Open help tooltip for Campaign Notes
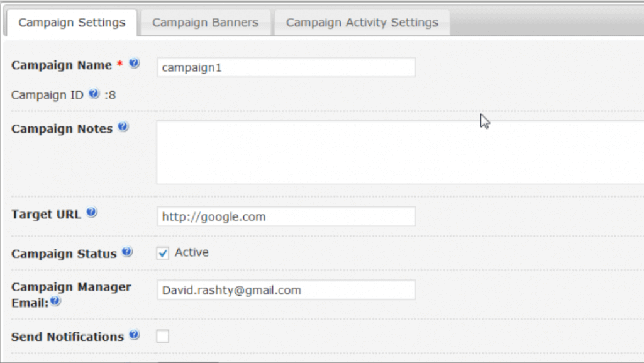The image size is (644, 363). coord(123,127)
